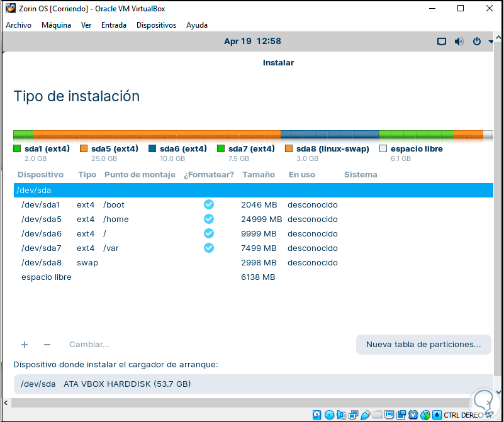Click the optical disk status icon
504x422 pixels.
click(x=329, y=414)
